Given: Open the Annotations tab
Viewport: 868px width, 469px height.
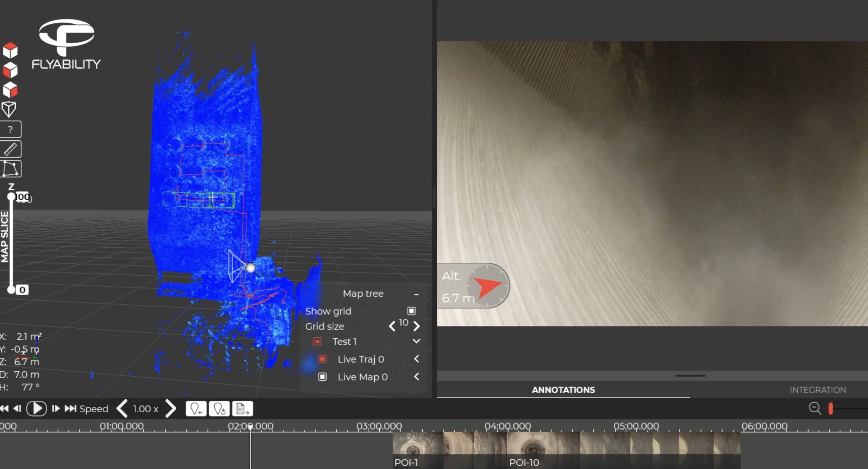Looking at the screenshot, I should click(563, 390).
